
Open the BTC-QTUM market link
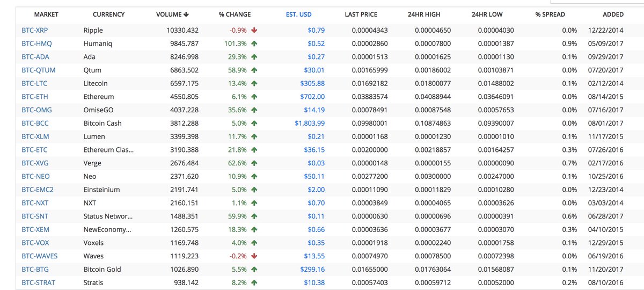(x=39, y=70)
